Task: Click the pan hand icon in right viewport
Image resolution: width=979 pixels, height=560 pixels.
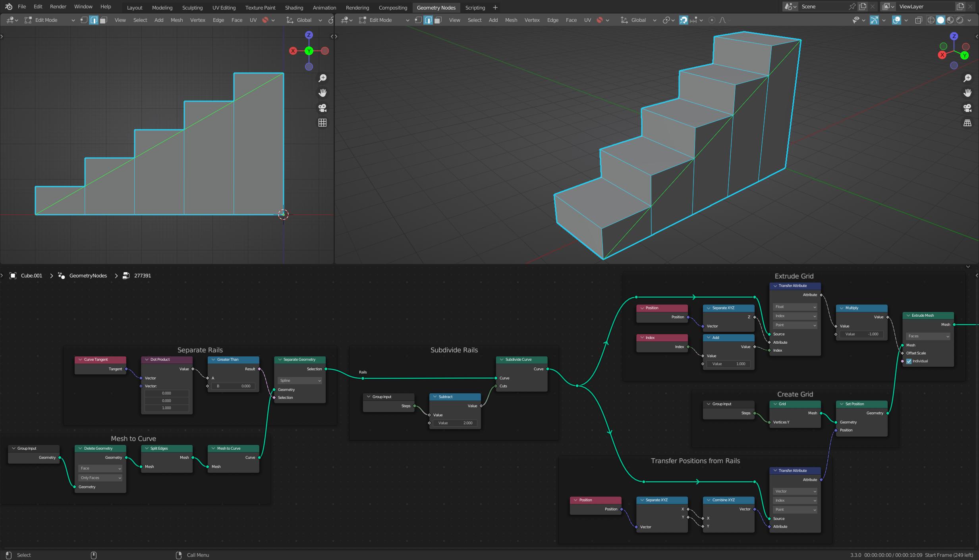Action: coord(967,93)
